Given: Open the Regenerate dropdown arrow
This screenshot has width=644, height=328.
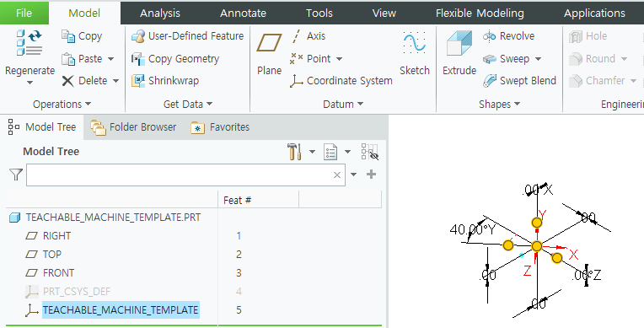Looking at the screenshot, I should pos(30,83).
